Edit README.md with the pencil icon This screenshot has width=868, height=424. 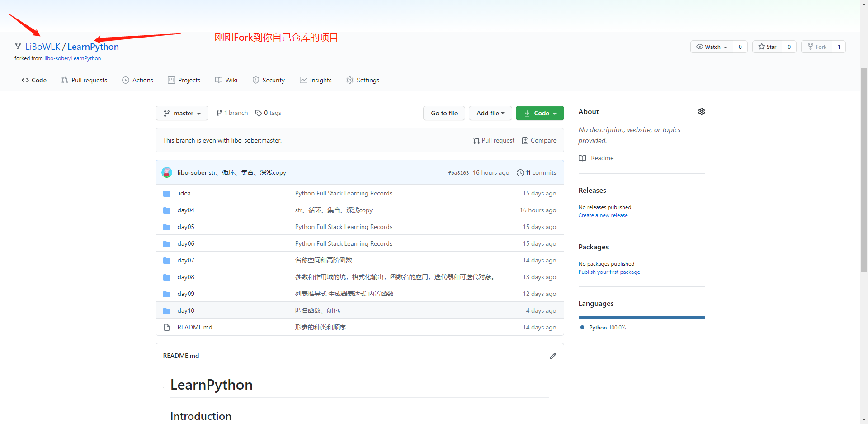[x=552, y=356]
